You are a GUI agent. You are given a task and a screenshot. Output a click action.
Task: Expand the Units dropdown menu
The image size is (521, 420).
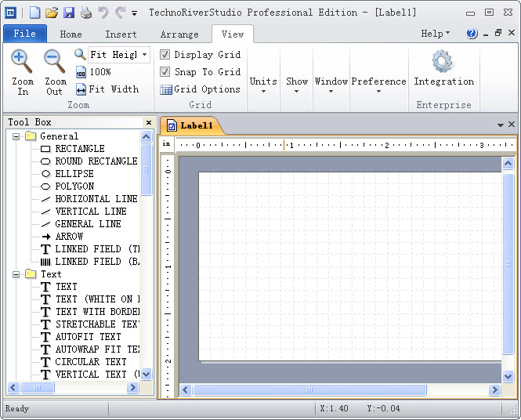click(263, 85)
